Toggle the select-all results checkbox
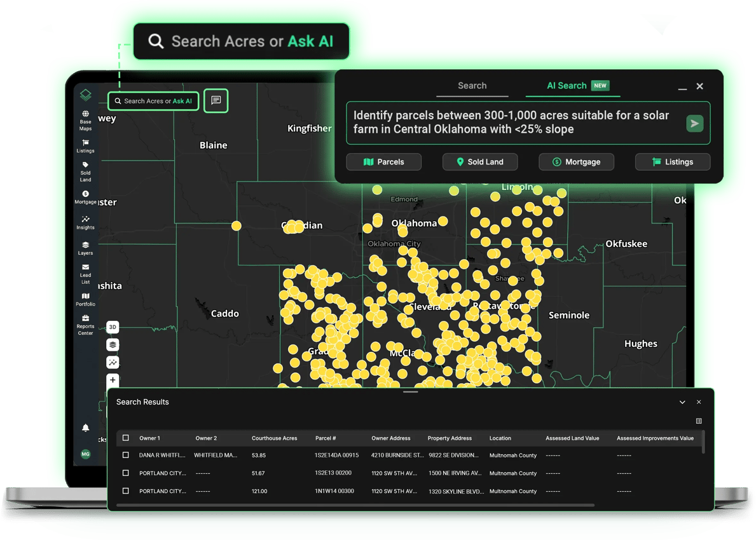 tap(125, 438)
